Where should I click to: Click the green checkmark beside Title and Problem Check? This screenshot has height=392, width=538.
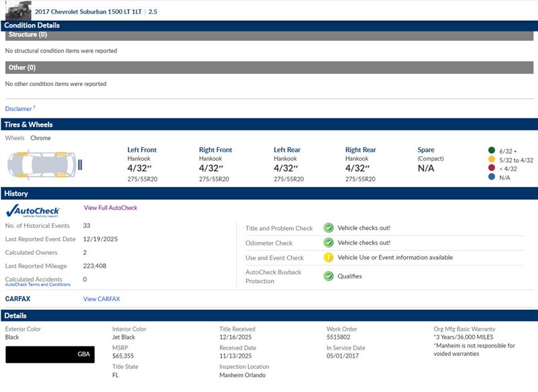coord(328,228)
